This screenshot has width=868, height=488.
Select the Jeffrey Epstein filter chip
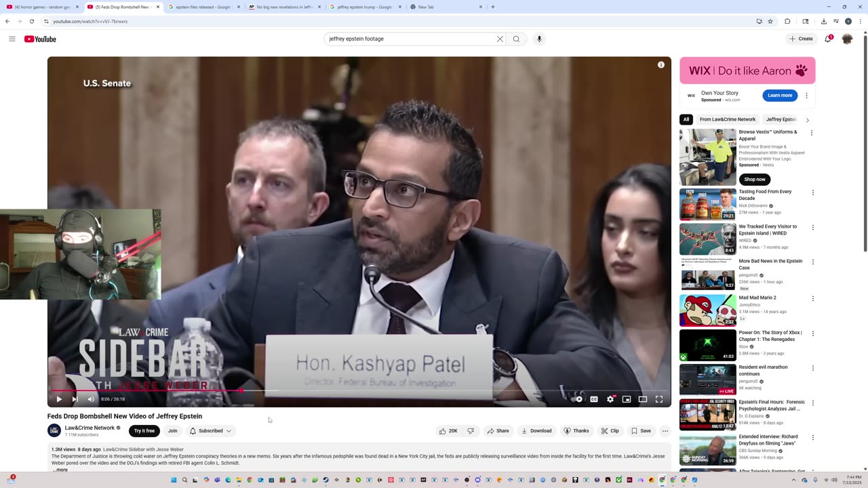(x=781, y=119)
